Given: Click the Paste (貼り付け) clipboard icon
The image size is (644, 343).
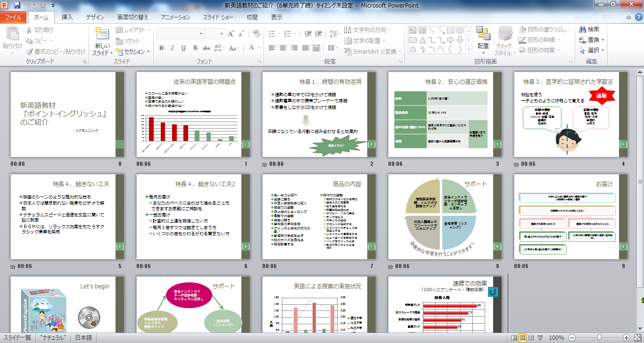Looking at the screenshot, I should (x=13, y=34).
